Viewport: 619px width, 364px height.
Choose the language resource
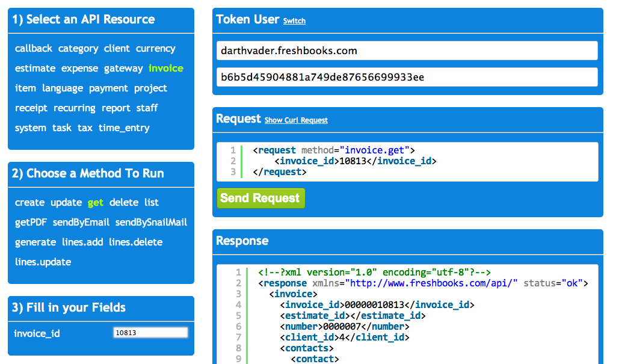(x=63, y=88)
